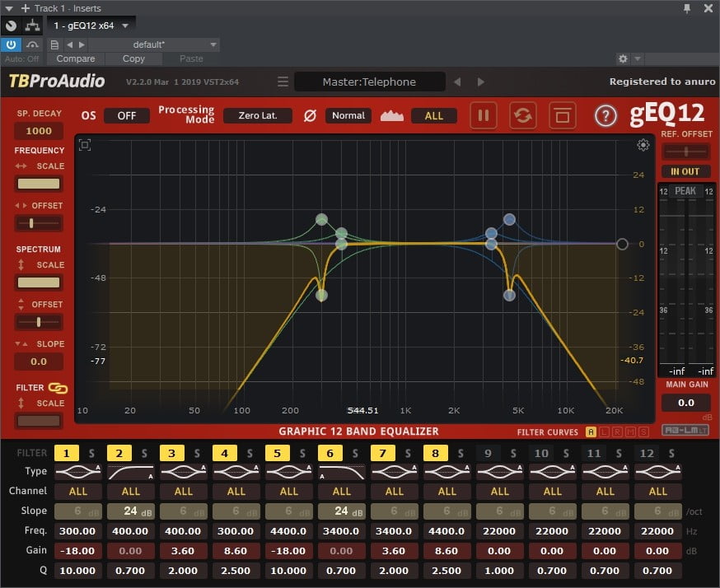
Task: Toggle the IN OUT meter switch
Action: (x=685, y=171)
